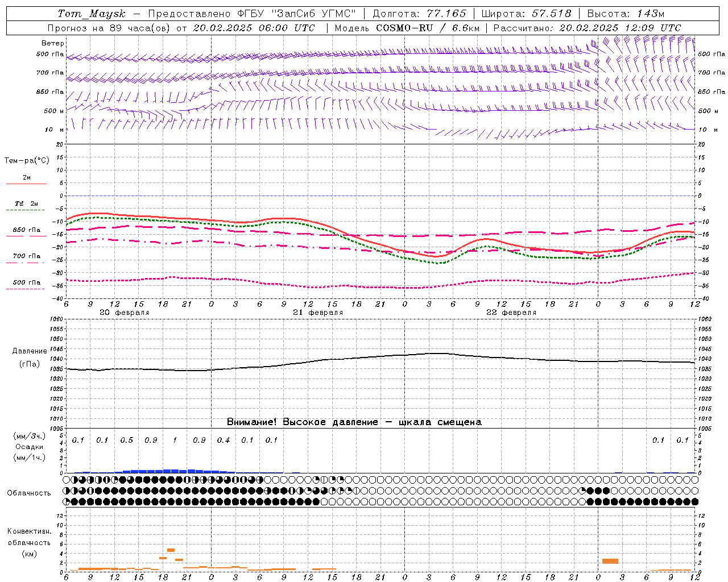This screenshot has height=582, width=728.
Task: Click the precipitation value 1
Action: [175, 440]
